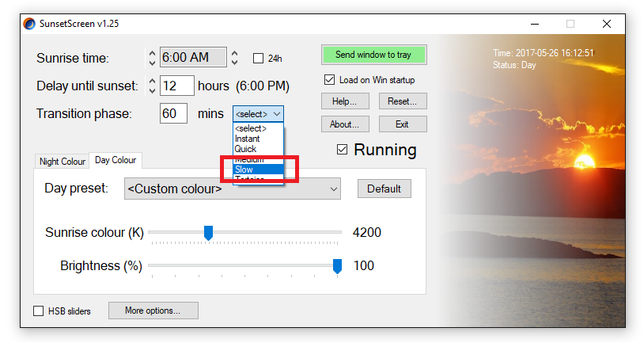
Task: Click the sunset preview image
Action: point(532,181)
